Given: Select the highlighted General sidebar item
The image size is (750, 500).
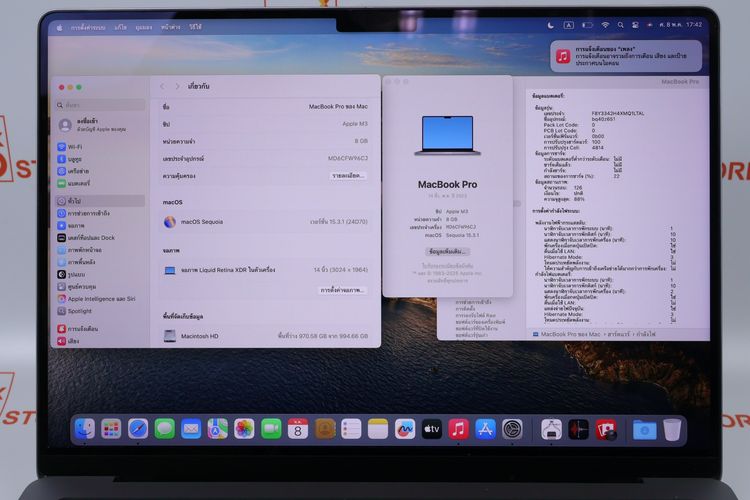Looking at the screenshot, I should (x=99, y=201).
